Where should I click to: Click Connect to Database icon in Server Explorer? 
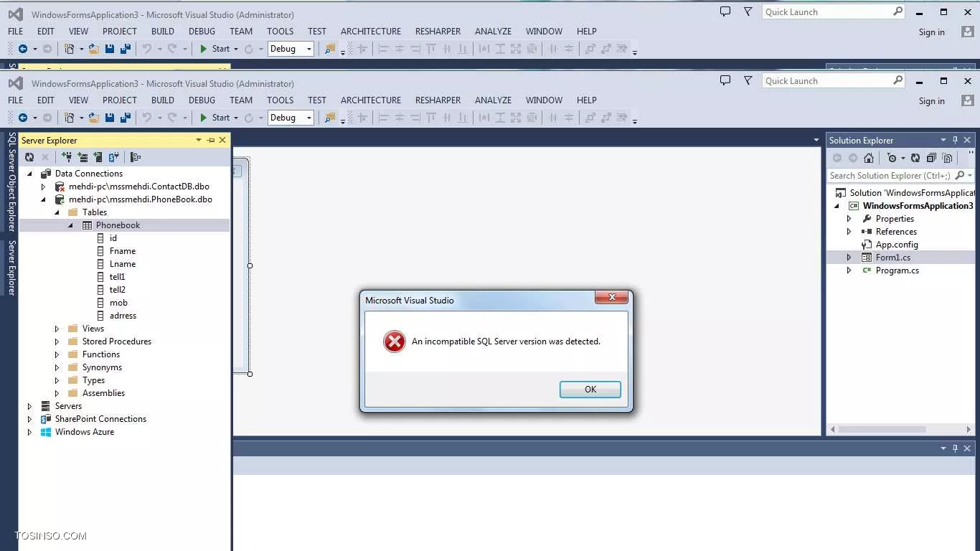[67, 157]
